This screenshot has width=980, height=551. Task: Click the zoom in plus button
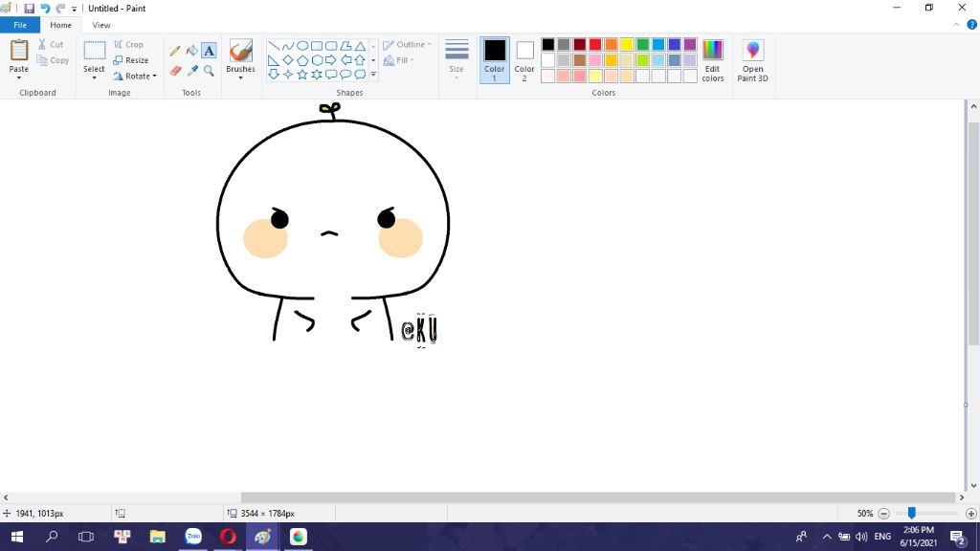(970, 514)
